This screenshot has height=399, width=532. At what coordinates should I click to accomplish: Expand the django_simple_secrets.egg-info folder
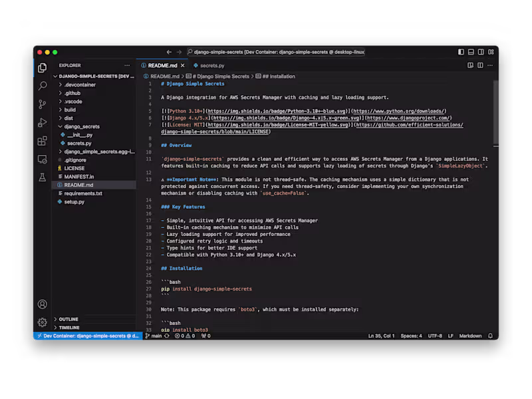tap(94, 152)
